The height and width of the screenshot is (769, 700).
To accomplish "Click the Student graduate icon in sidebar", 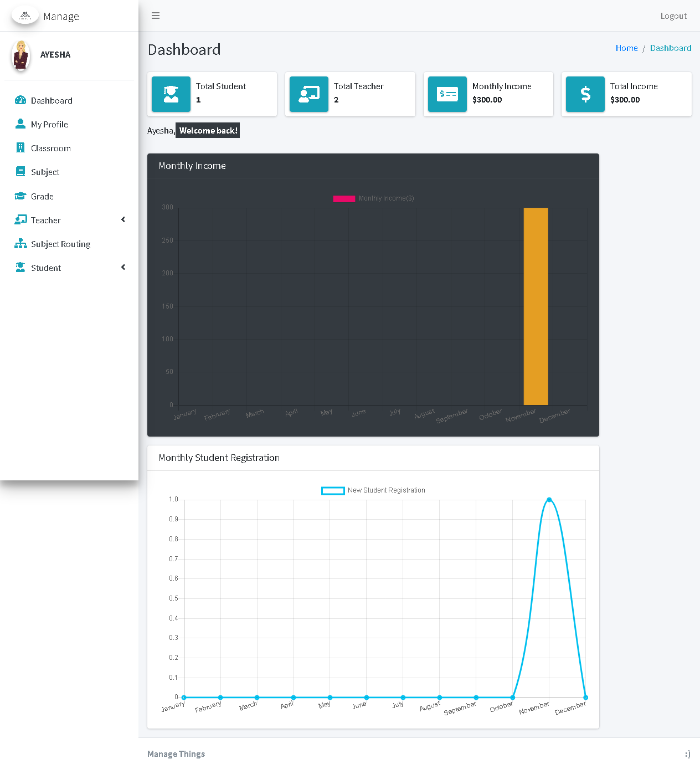I will (20, 267).
